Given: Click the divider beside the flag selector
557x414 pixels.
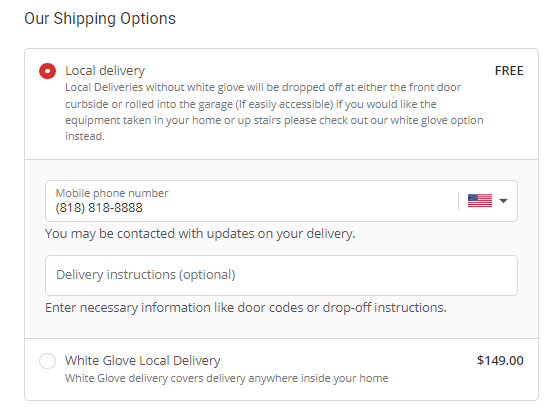Looking at the screenshot, I should [x=458, y=201].
